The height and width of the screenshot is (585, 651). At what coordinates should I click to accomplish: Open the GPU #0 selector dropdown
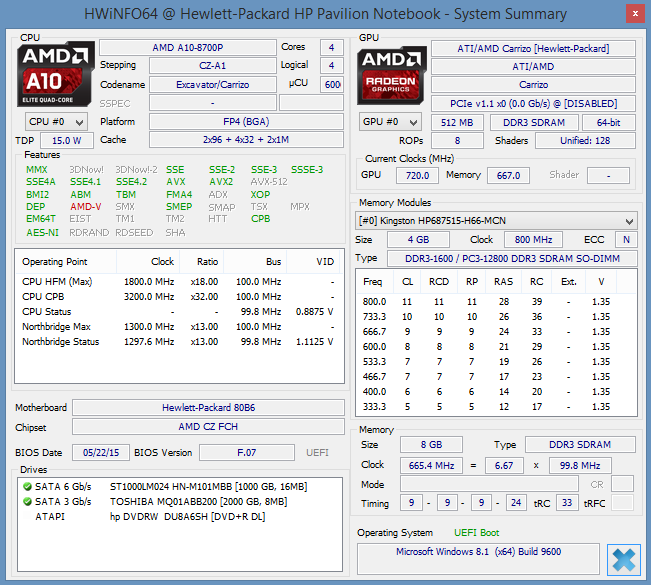[x=390, y=121]
